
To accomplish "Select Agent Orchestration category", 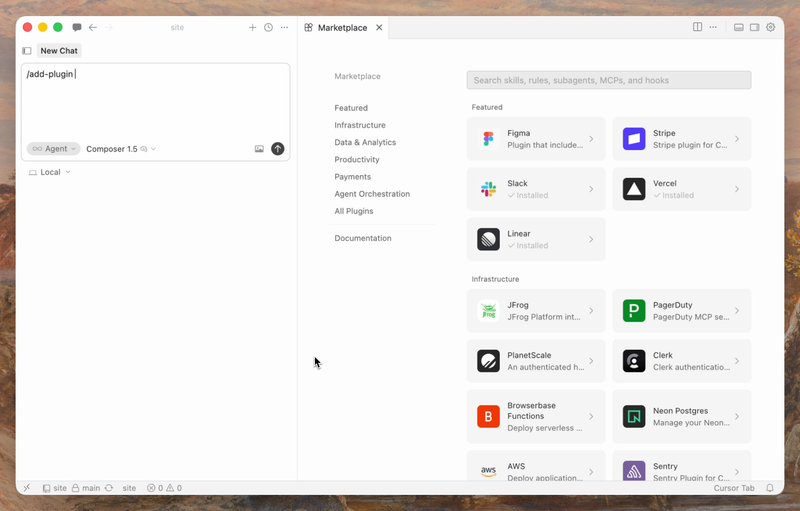I will click(372, 194).
